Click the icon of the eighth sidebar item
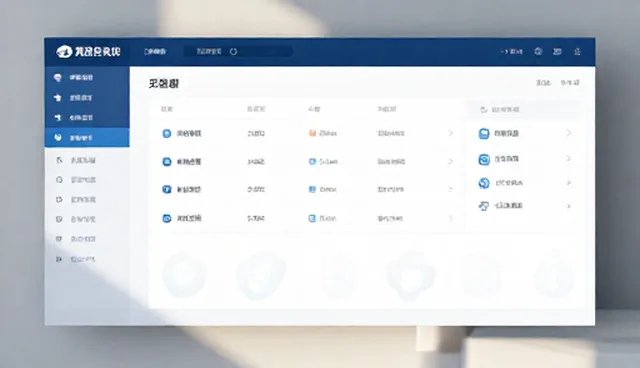 [59, 219]
